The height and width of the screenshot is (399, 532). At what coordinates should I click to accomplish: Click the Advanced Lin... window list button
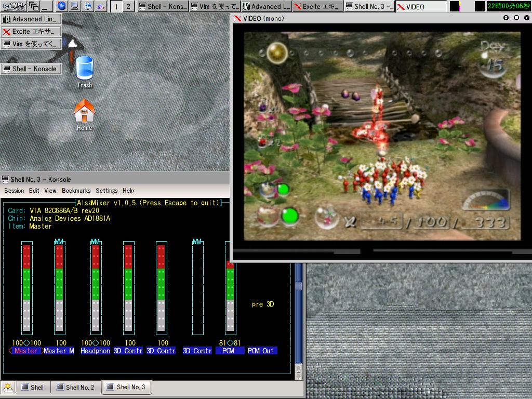(x=31, y=19)
